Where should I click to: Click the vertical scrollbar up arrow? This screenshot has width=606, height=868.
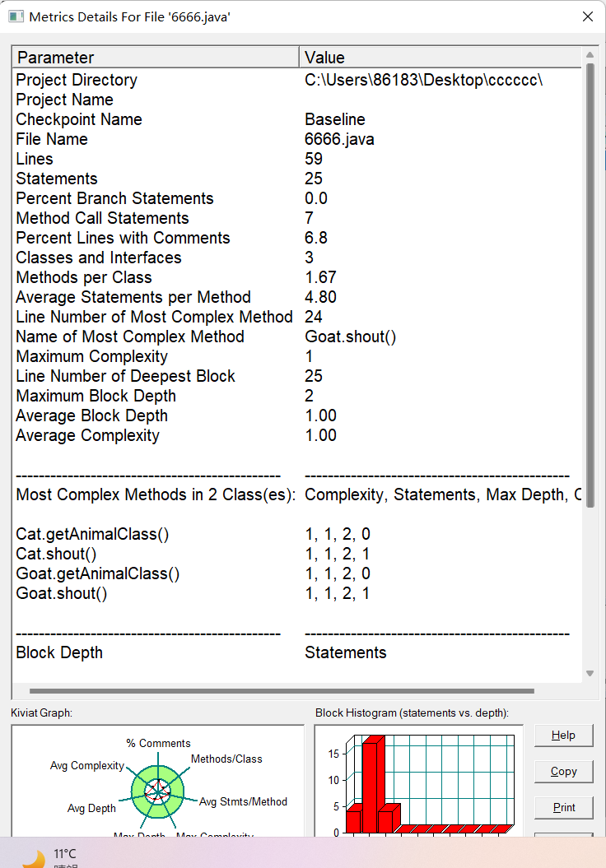click(x=590, y=55)
